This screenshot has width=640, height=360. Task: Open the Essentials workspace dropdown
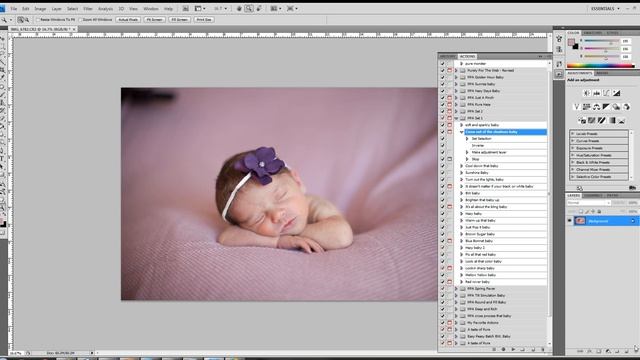pyautogui.click(x=605, y=8)
